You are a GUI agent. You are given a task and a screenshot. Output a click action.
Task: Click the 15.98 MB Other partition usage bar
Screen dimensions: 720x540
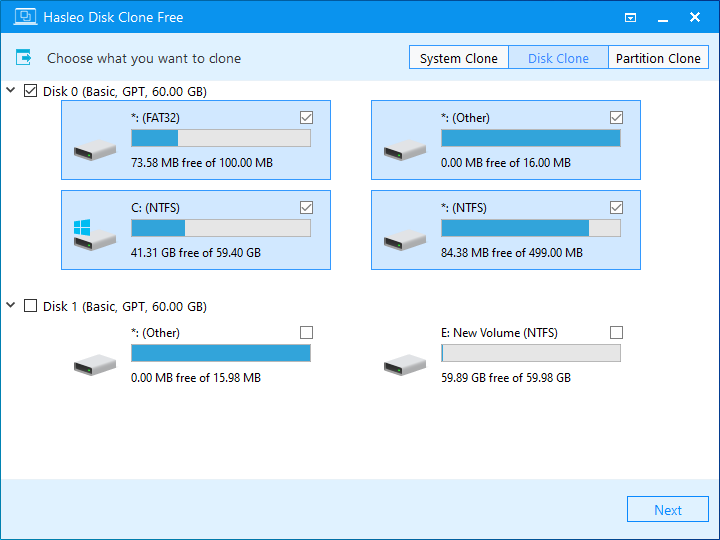pyautogui.click(x=221, y=353)
